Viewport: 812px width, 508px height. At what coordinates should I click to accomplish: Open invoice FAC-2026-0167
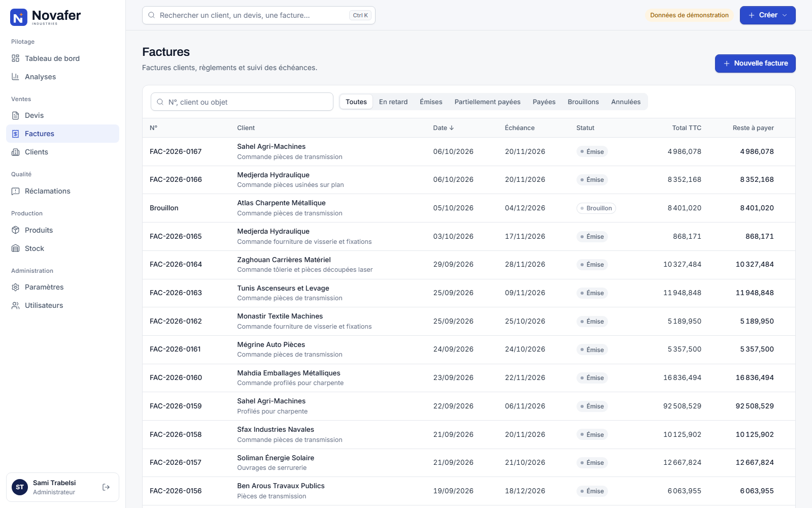pos(469,151)
